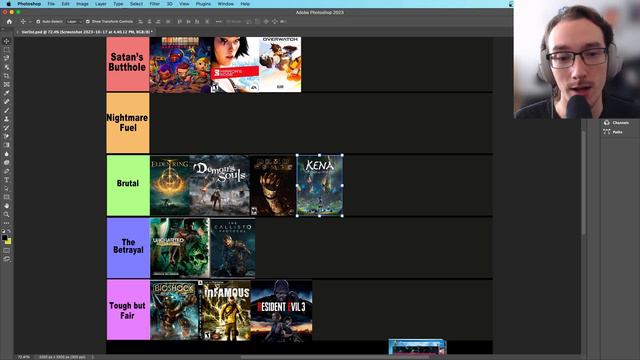Viewport: 640px width, 360px height.
Task: Open the align and distribute three-dots menu
Action: pyautogui.click(x=219, y=22)
